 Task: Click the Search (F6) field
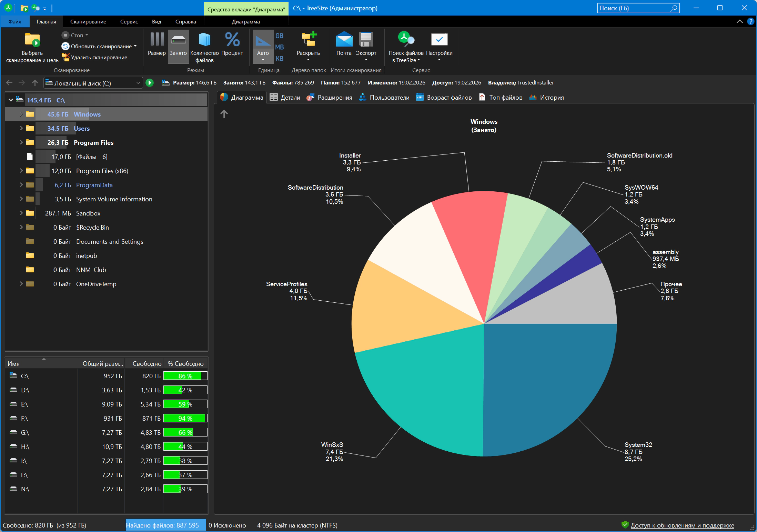pyautogui.click(x=634, y=8)
